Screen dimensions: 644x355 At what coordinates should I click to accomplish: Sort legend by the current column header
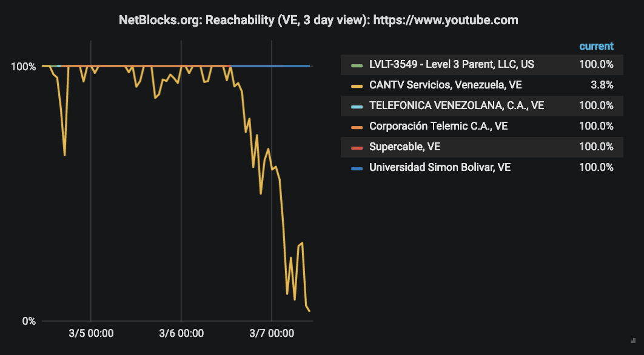pos(596,46)
